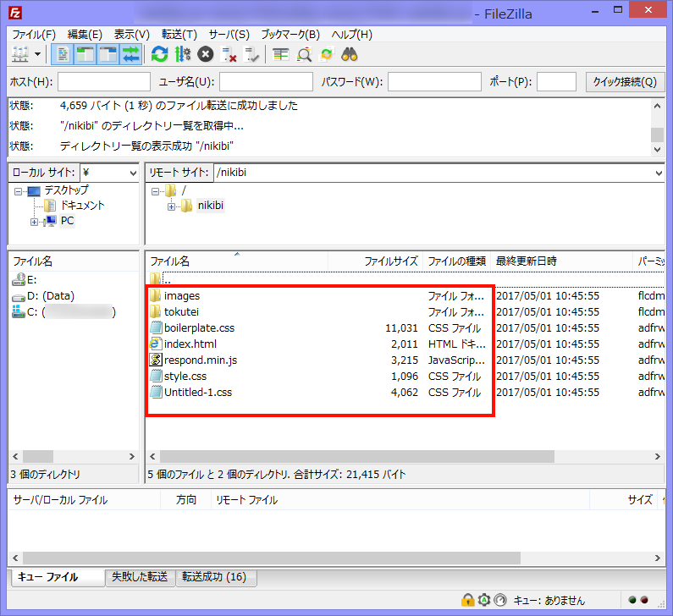Image resolution: width=673 pixels, height=616 pixels.
Task: Select nikibi folder in remote tree
Action: [210, 206]
